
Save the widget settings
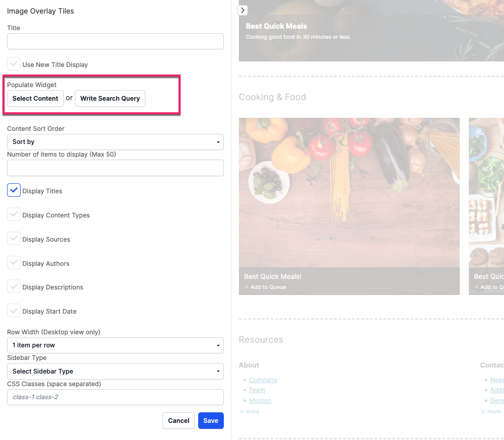pos(211,421)
